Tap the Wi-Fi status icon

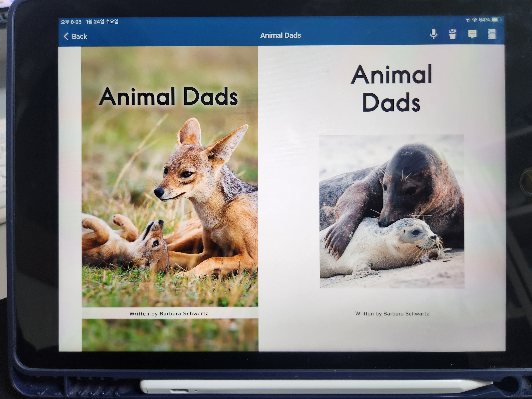[467, 20]
